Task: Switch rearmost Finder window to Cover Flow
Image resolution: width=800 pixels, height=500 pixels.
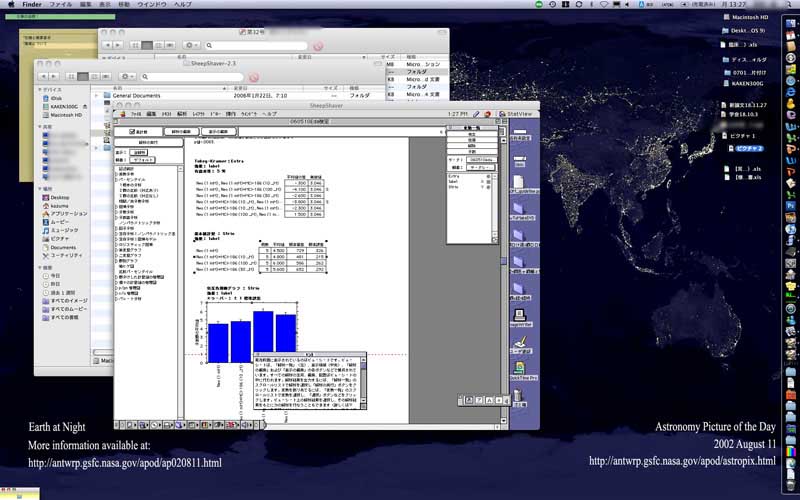Action: point(170,45)
